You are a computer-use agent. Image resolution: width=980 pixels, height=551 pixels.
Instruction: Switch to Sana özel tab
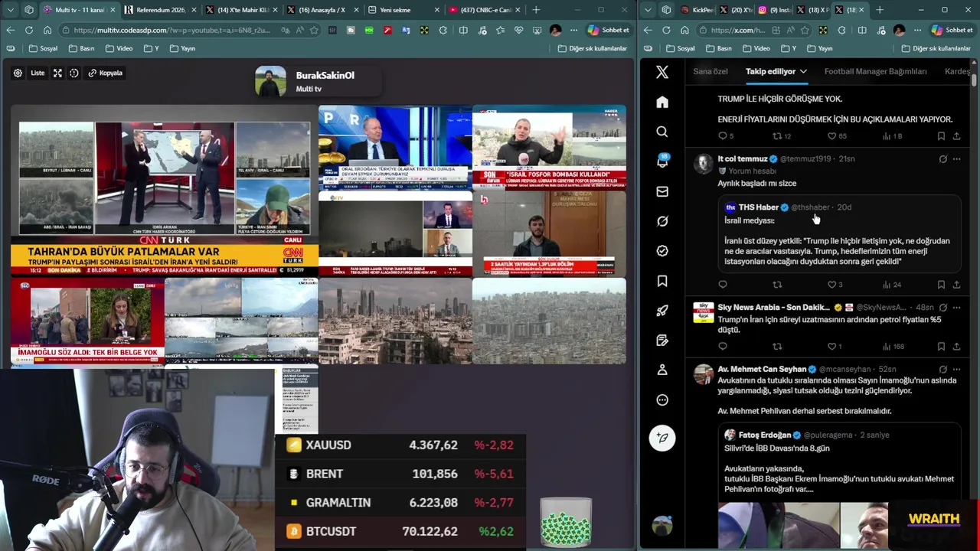710,71
